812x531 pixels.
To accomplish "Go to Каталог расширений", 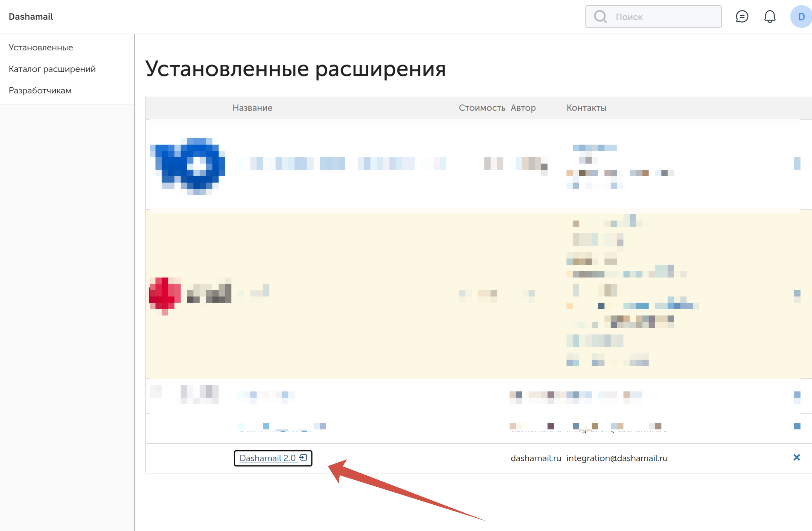I will [52, 69].
